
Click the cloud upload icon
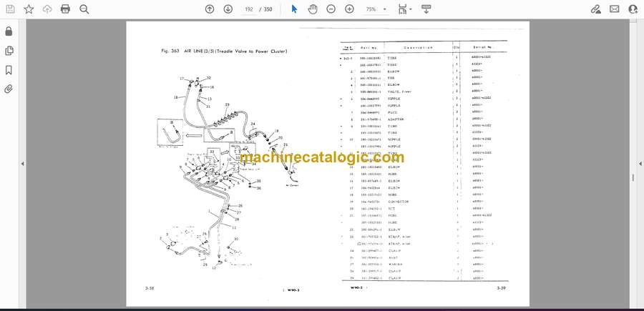(x=47, y=9)
